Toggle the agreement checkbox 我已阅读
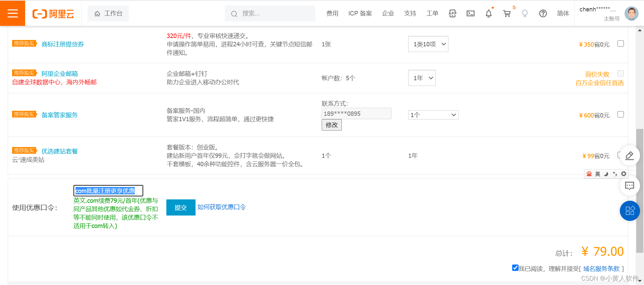This screenshot has width=644, height=285. click(515, 268)
